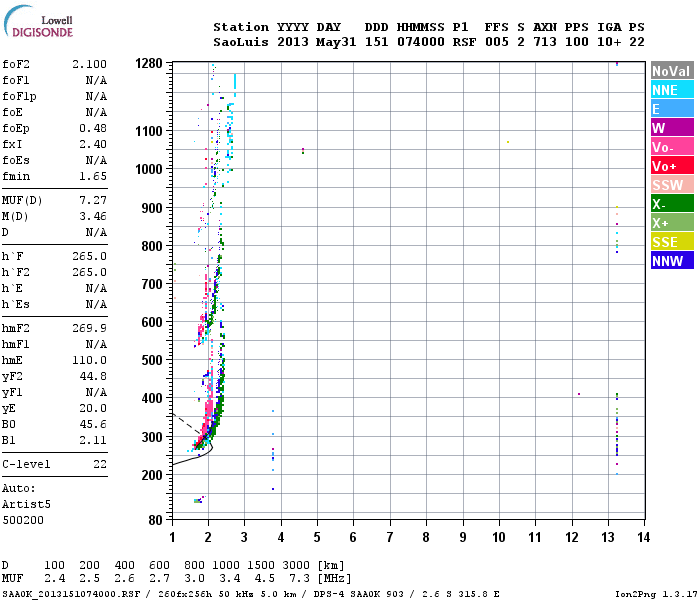Click the year 2013 in header
Image resolution: width=700 pixels, height=600 pixels.
click(292, 42)
